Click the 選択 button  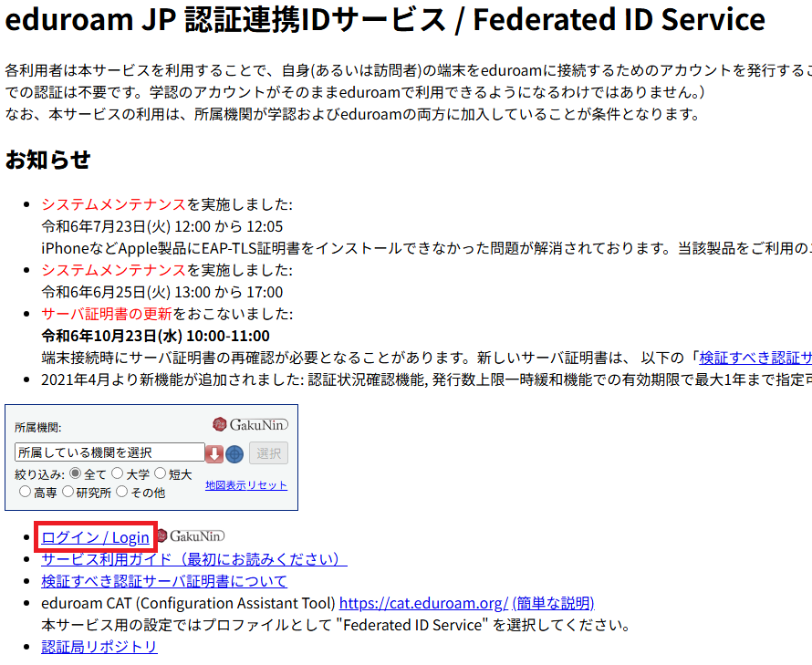click(269, 453)
